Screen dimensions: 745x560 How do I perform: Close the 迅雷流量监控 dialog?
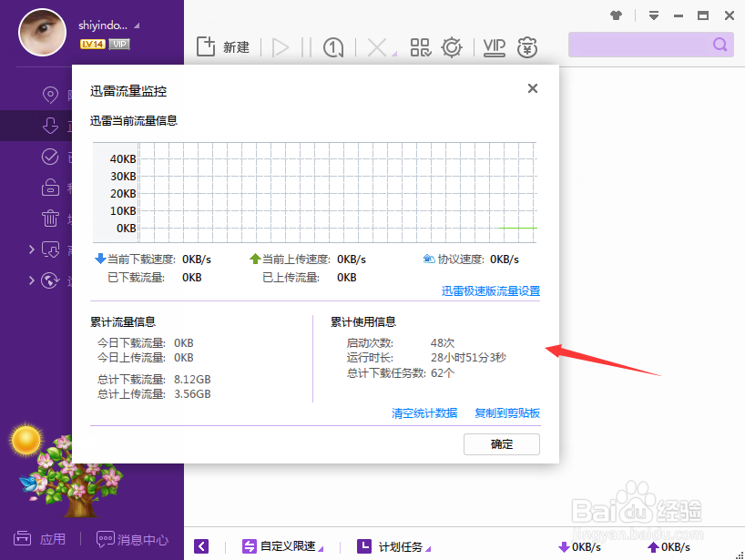[533, 88]
